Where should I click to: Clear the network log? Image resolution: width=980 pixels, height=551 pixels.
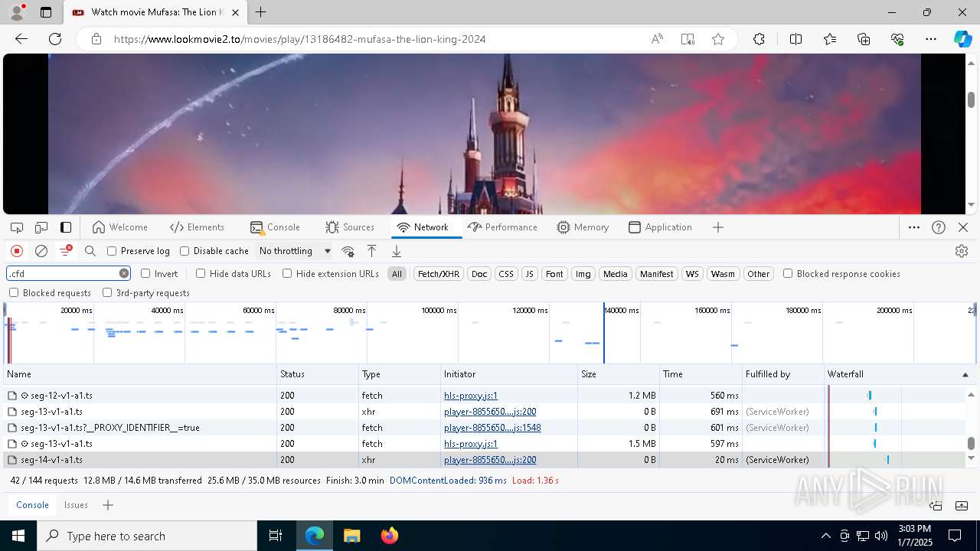(41, 251)
